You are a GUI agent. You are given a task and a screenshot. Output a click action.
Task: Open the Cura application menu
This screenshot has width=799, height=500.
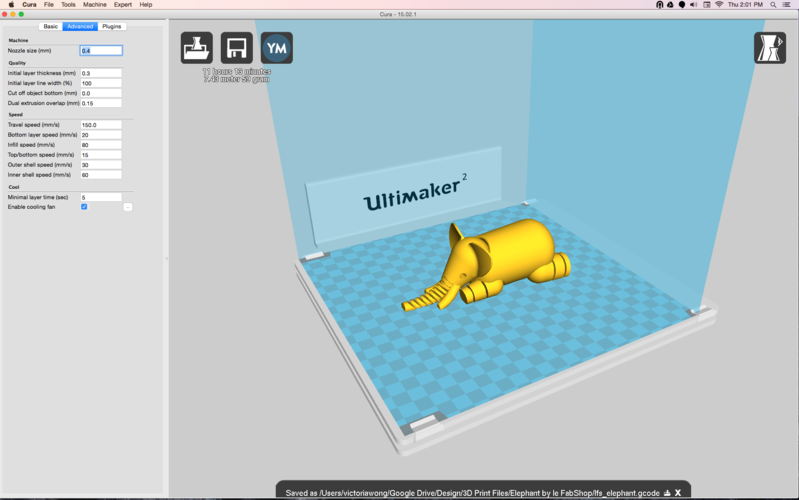pyautogui.click(x=29, y=5)
